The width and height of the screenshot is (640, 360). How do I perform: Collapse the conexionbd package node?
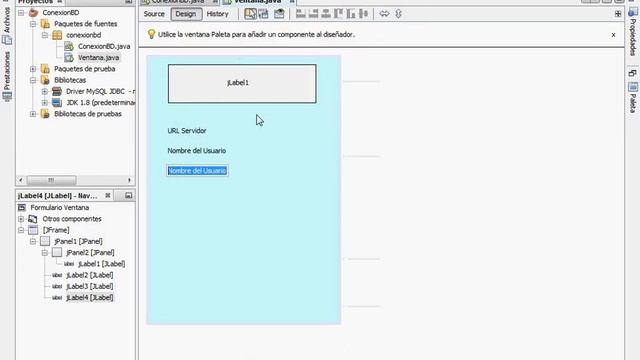(45, 35)
